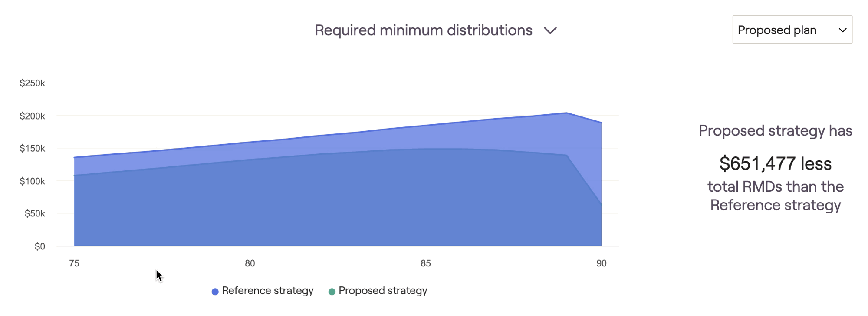
Task: Click the $651,477 less summary figure
Action: click(775, 164)
